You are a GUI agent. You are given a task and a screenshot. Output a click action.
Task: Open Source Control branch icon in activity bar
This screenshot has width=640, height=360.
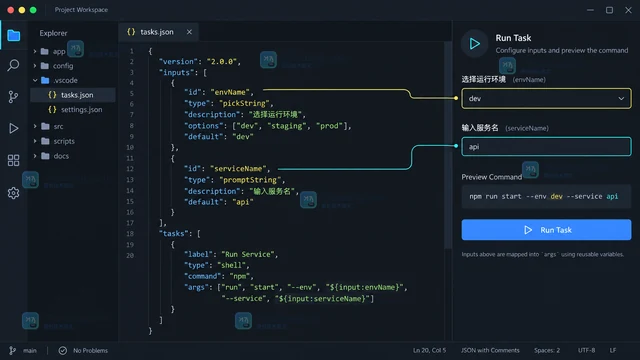(13, 97)
